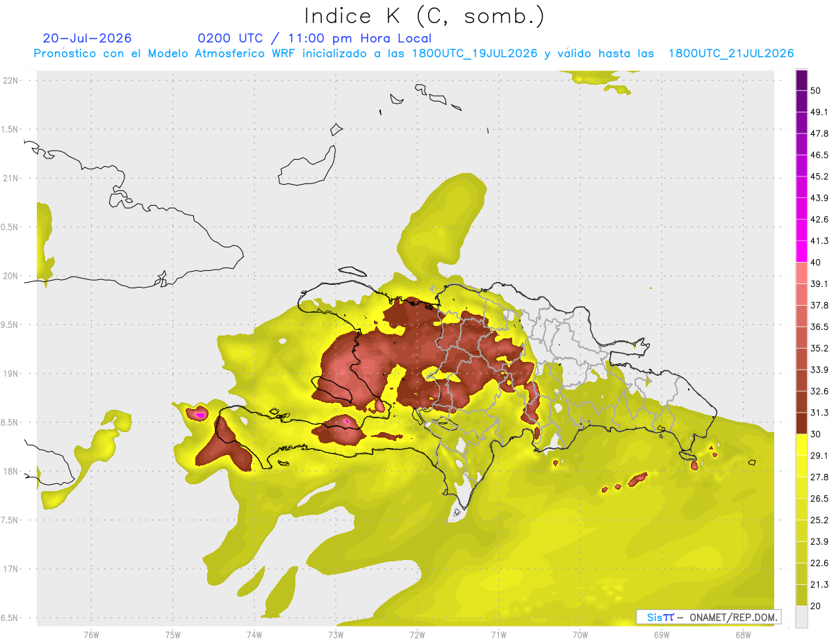
Task: Select the '1.5N' latitude label
Action: (10, 130)
